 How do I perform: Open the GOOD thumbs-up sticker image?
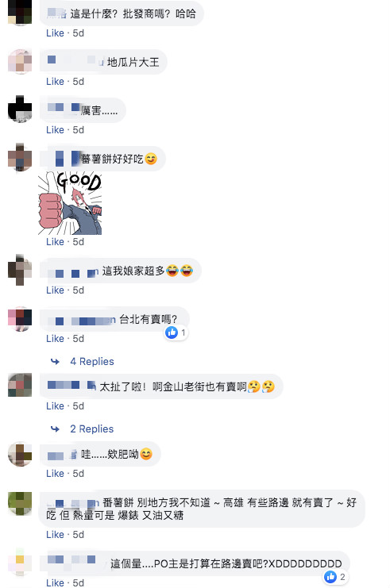70,203
